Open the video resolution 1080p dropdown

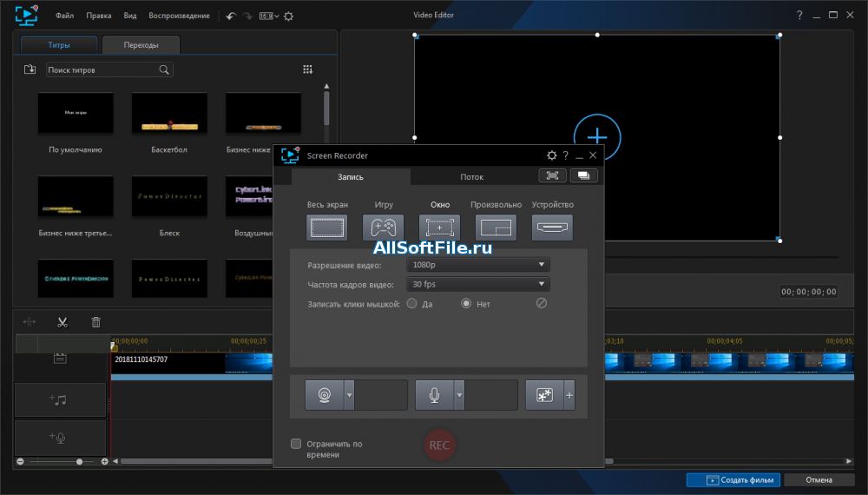click(477, 265)
